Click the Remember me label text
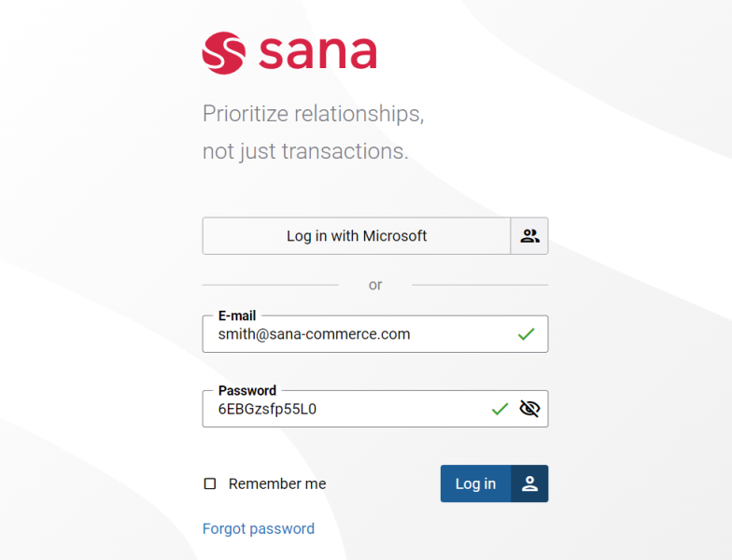The image size is (732, 560). click(277, 483)
